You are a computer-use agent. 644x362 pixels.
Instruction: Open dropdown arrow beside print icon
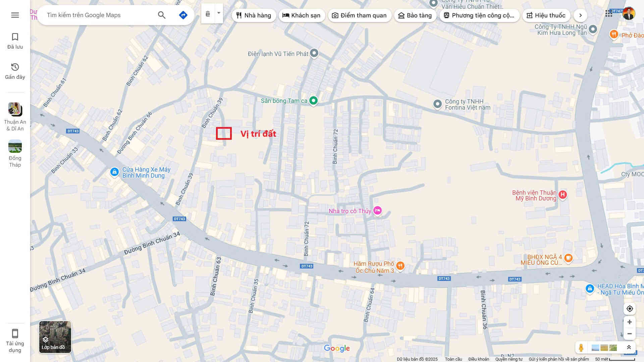coord(219,13)
